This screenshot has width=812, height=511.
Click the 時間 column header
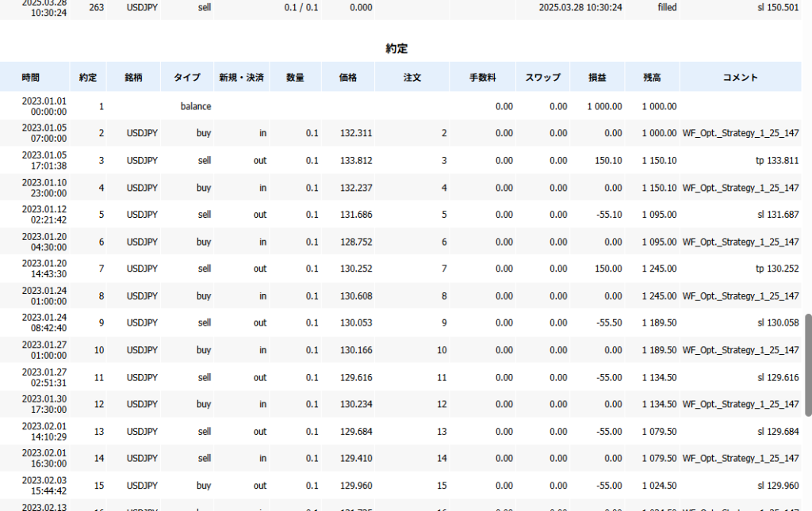coord(31,78)
